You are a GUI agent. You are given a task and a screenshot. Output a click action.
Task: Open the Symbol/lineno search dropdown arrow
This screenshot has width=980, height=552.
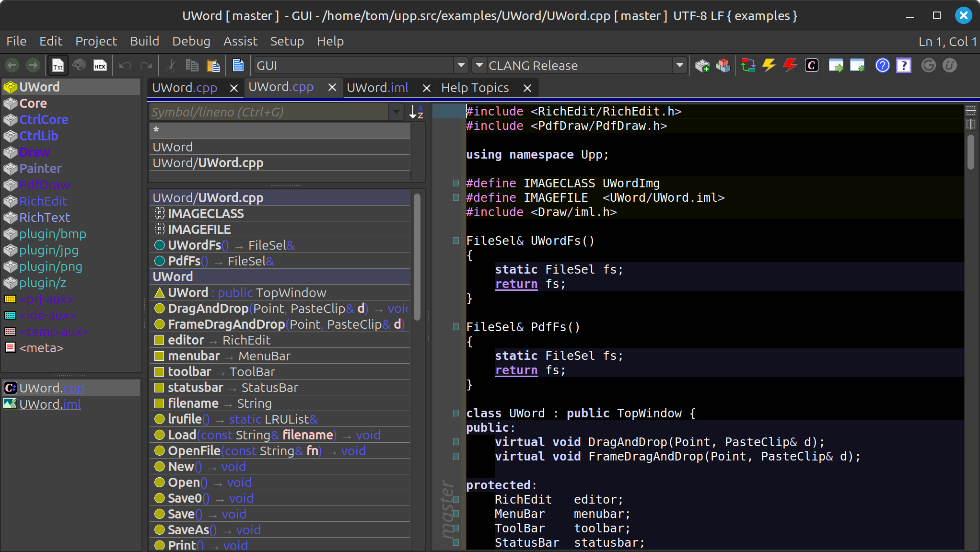(x=396, y=112)
